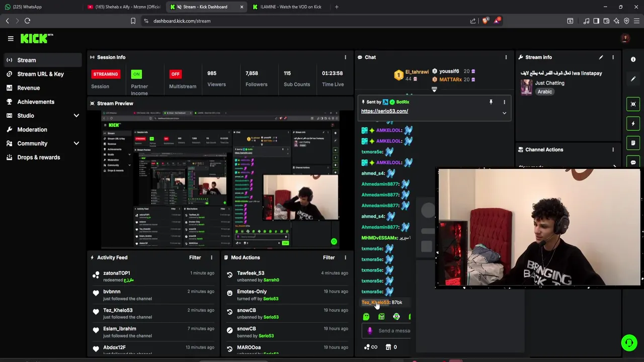Click the green help chat bubble
The image size is (644, 362).
[x=629, y=343]
